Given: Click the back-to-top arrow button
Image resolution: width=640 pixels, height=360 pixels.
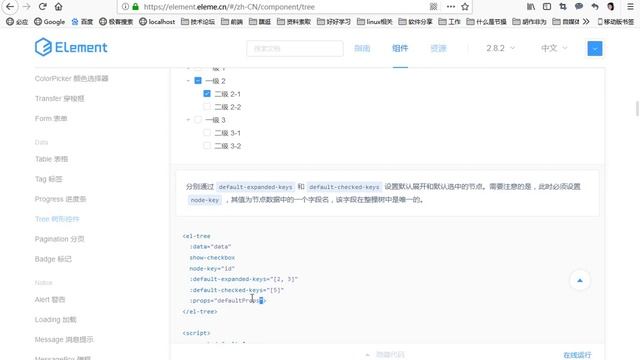Looking at the screenshot, I should (580, 280).
